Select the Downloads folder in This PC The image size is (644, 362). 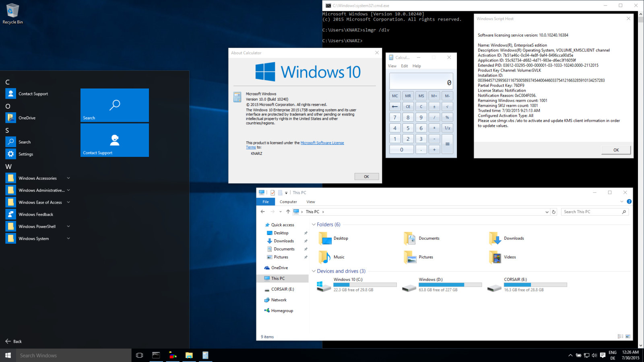(507, 238)
